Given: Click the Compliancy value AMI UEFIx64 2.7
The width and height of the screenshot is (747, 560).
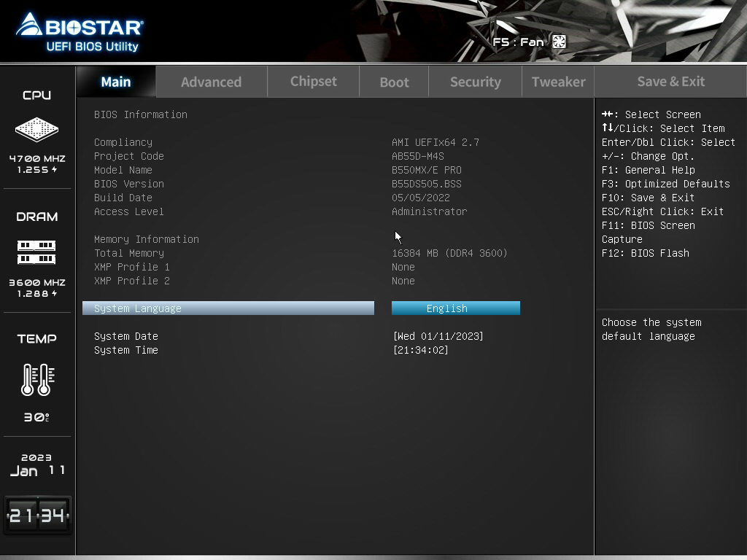Looking at the screenshot, I should (436, 142).
